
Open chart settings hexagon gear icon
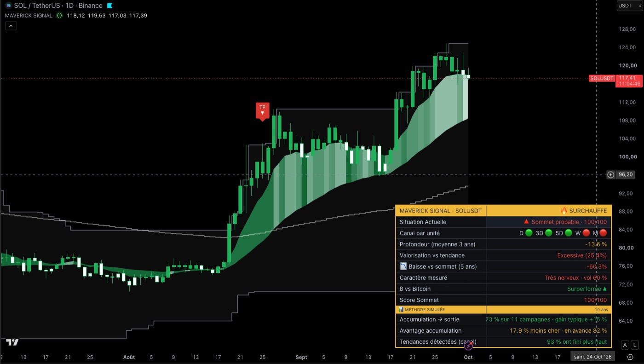630,357
